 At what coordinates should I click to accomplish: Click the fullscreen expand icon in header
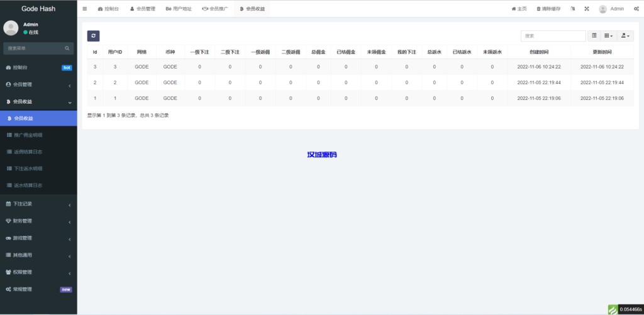click(587, 9)
